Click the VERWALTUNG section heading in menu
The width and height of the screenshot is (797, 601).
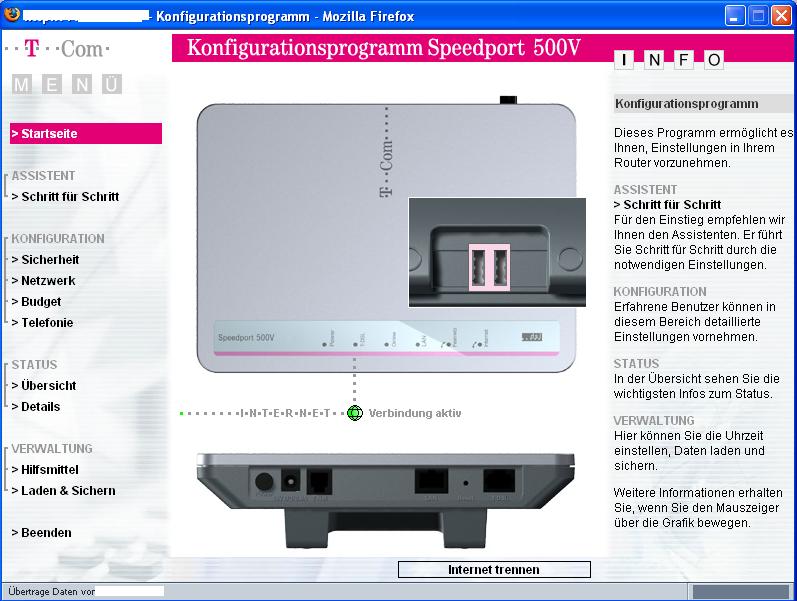click(x=52, y=448)
